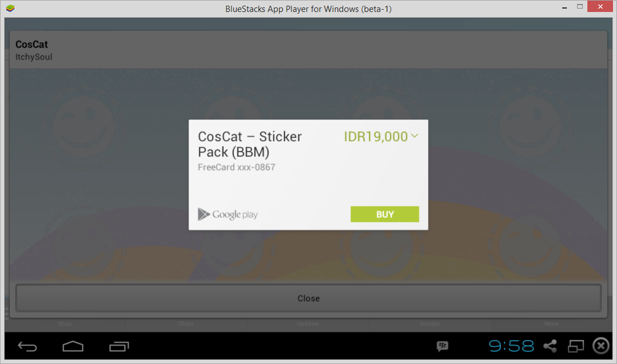
Task: Maximize the BlueStacks window
Action: (x=579, y=7)
